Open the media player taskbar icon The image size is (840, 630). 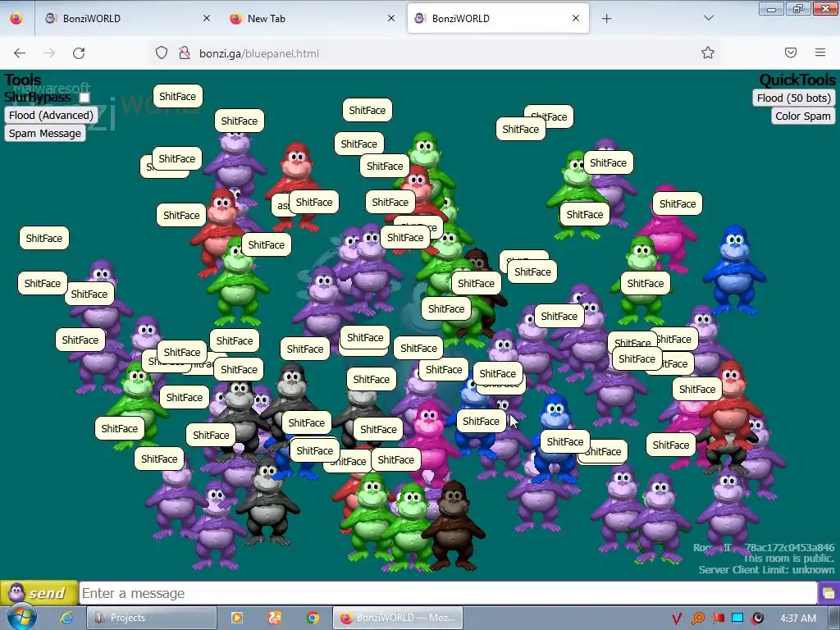pos(236,618)
